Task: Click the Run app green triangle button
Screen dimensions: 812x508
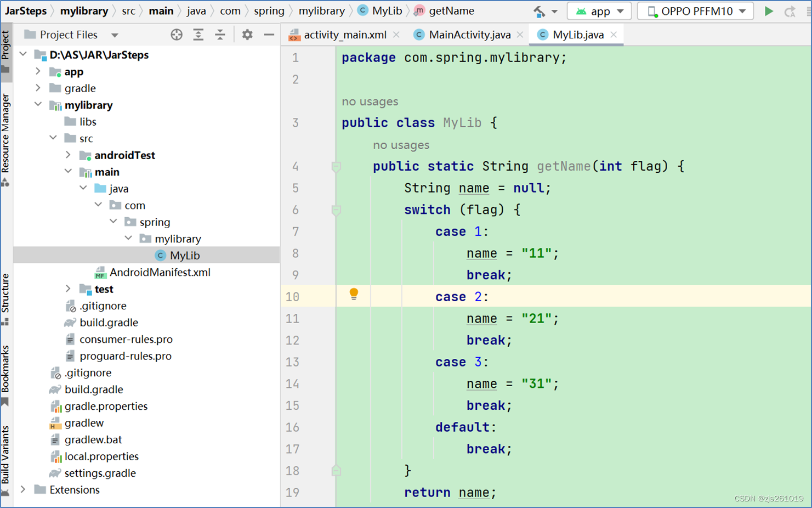Action: click(x=769, y=10)
